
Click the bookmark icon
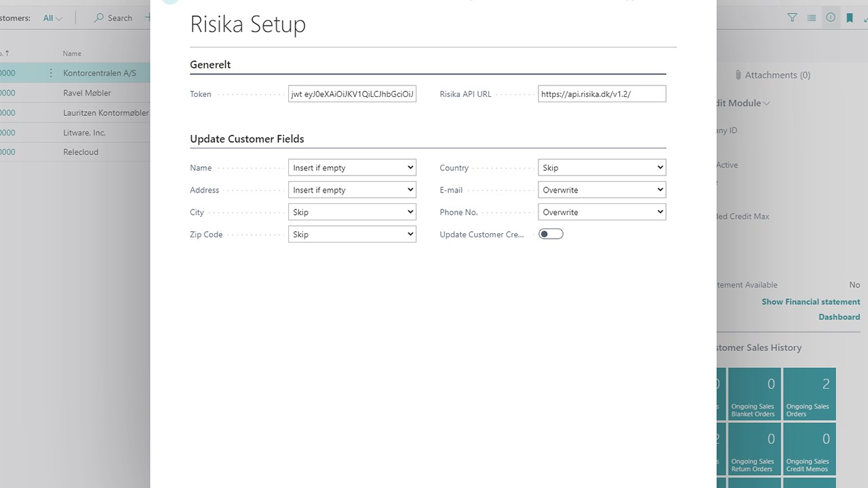click(x=849, y=18)
